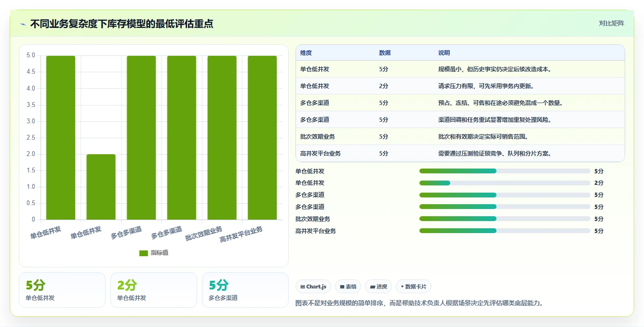Click the green 指标值 legend swatch
The width and height of the screenshot is (644, 327).
144,253
